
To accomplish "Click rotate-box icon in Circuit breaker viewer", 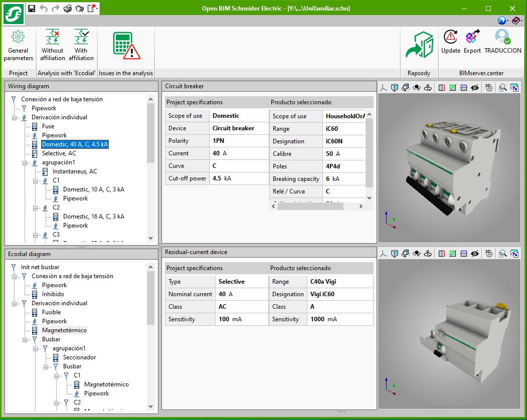I will tap(406, 88).
